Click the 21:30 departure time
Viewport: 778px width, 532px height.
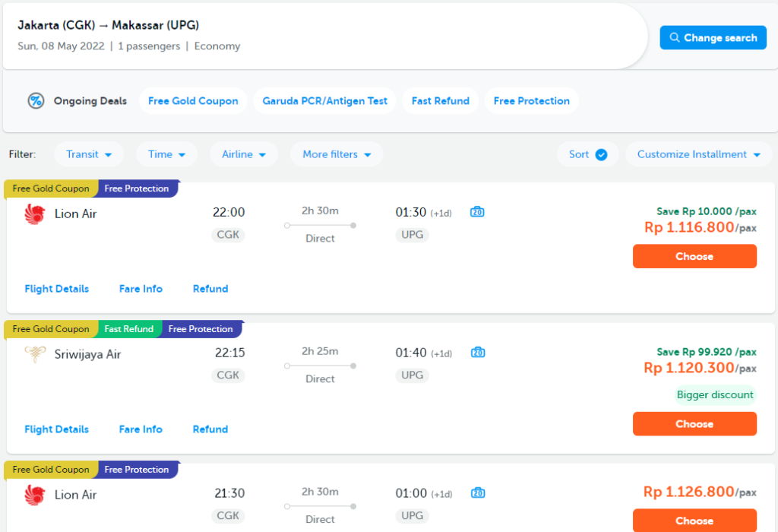tap(229, 493)
